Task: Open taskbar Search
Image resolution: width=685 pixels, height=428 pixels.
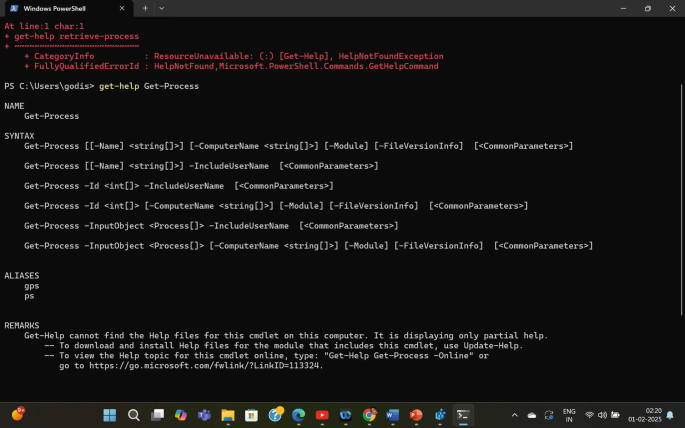Action: (134, 415)
